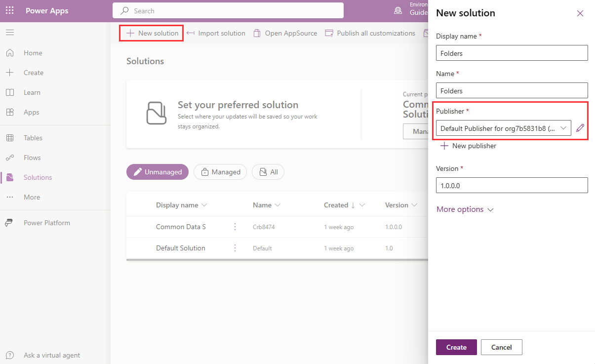Switch to the Managed solutions filter
Screen dimensions: 595x364
(x=220, y=172)
